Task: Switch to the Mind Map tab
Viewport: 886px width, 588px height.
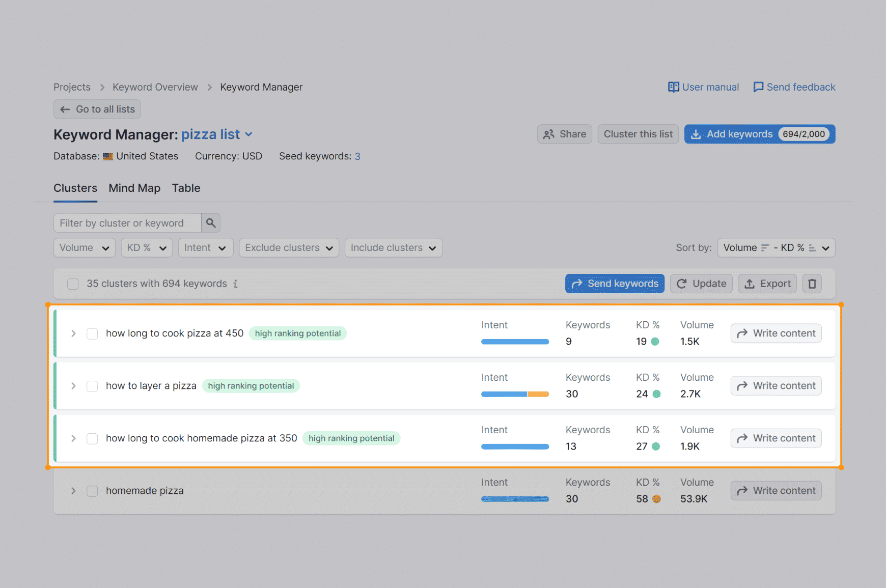Action: 134,188
